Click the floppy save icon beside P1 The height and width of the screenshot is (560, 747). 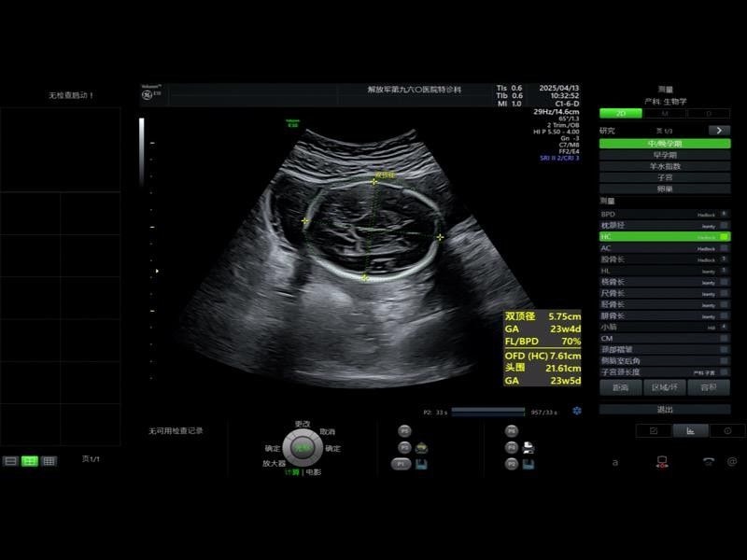pyautogui.click(x=421, y=464)
